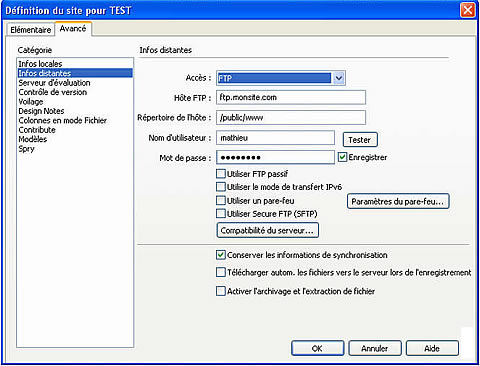Click the Mot de passe field
The height and width of the screenshot is (366, 480).
point(275,157)
